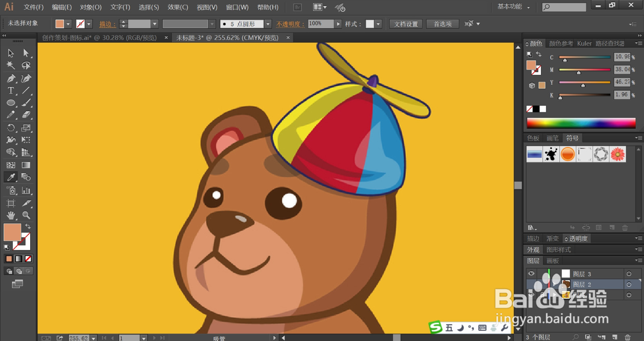Click black swatch in Color panel

pos(536,109)
